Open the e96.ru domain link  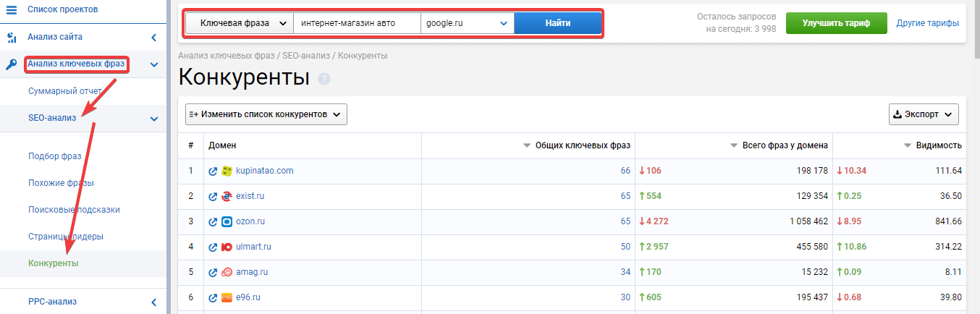click(x=248, y=298)
